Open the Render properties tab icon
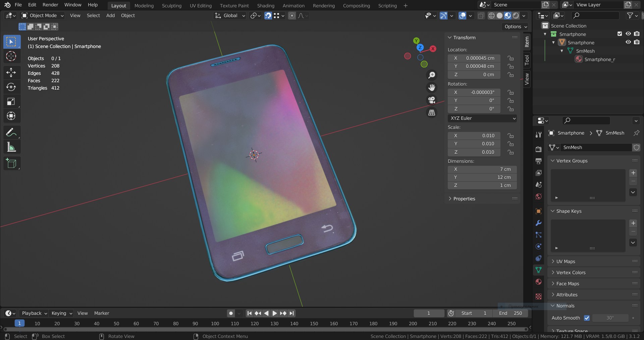The image size is (644, 340). tap(539, 149)
